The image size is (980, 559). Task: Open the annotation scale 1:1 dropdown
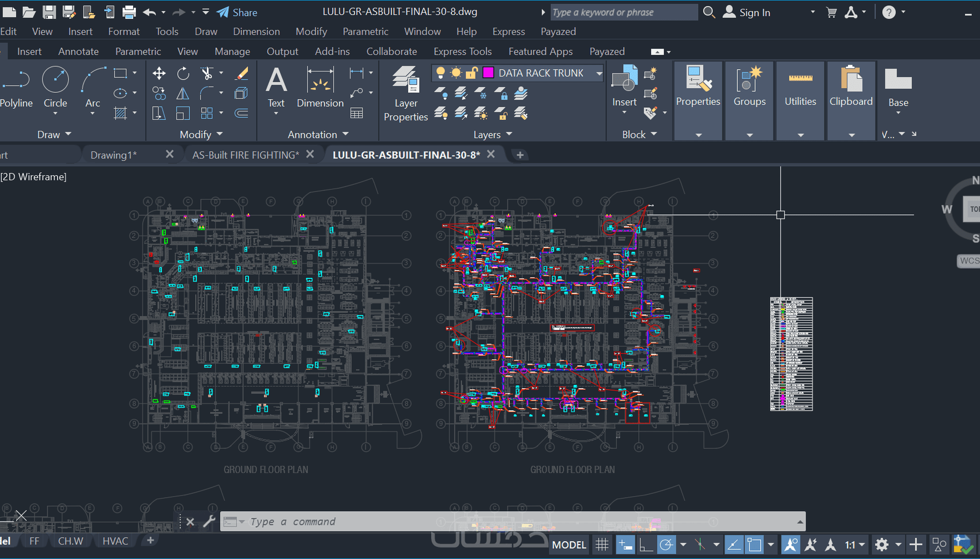point(855,545)
